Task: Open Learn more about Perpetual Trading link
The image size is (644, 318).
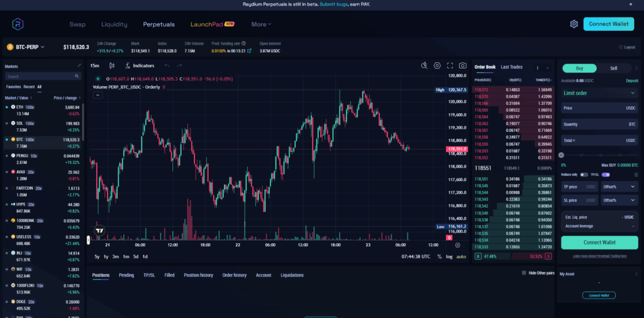Action: click(599, 256)
